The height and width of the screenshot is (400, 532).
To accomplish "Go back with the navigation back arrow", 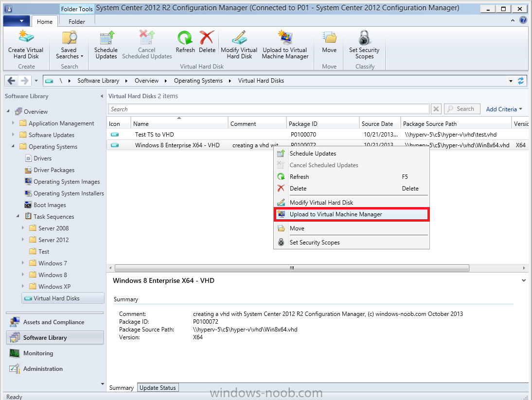I will [11, 81].
